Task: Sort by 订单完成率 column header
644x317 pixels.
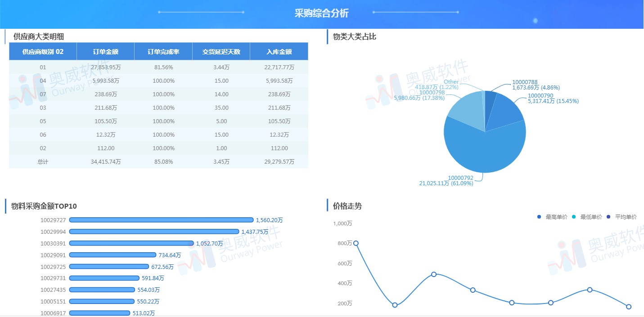Action: [163, 52]
